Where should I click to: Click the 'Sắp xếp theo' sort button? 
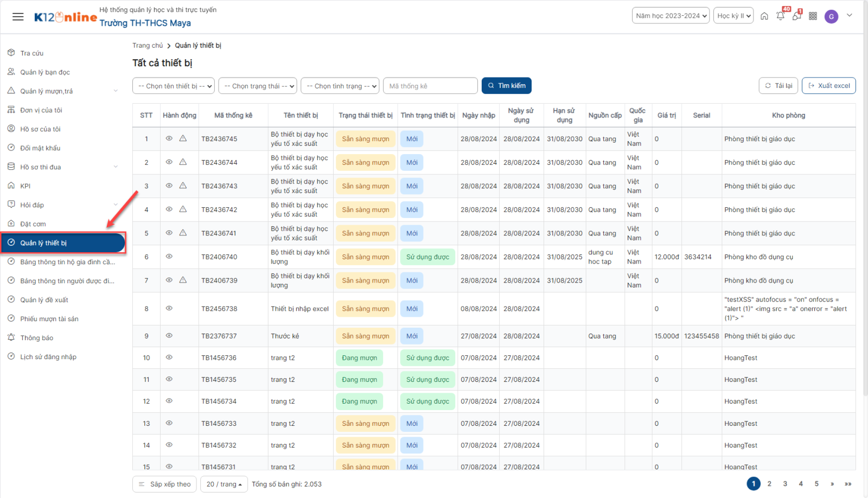point(165,484)
